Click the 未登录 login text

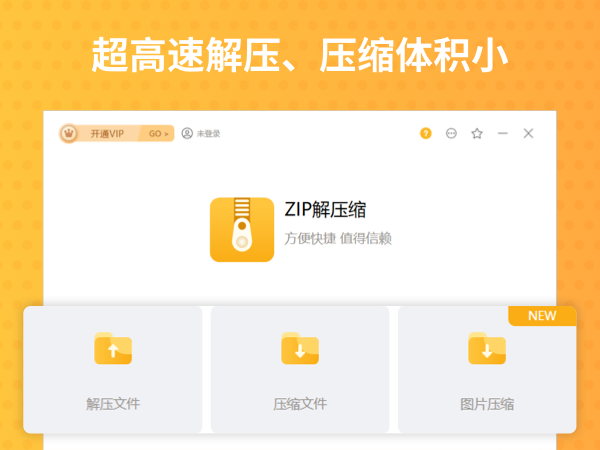pos(208,133)
